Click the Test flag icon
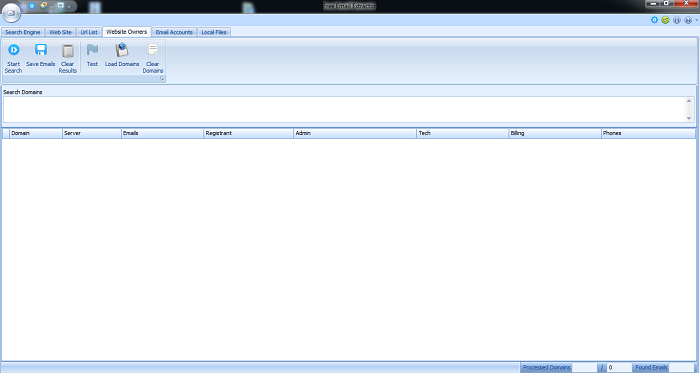 click(92, 50)
